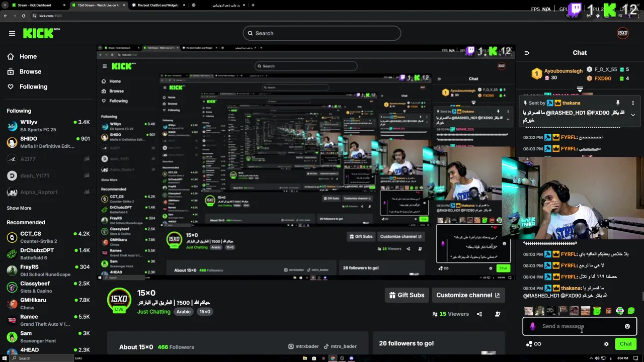
Task: Click the search bar
Action: [x=322, y=33]
